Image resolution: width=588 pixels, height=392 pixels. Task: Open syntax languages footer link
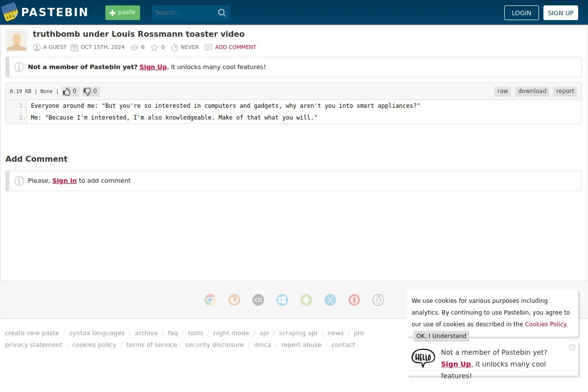pos(97,333)
